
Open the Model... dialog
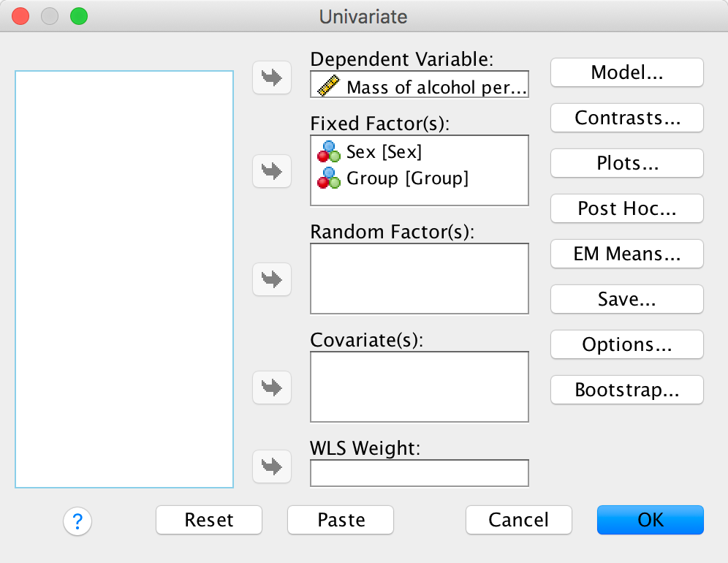pyautogui.click(x=626, y=72)
